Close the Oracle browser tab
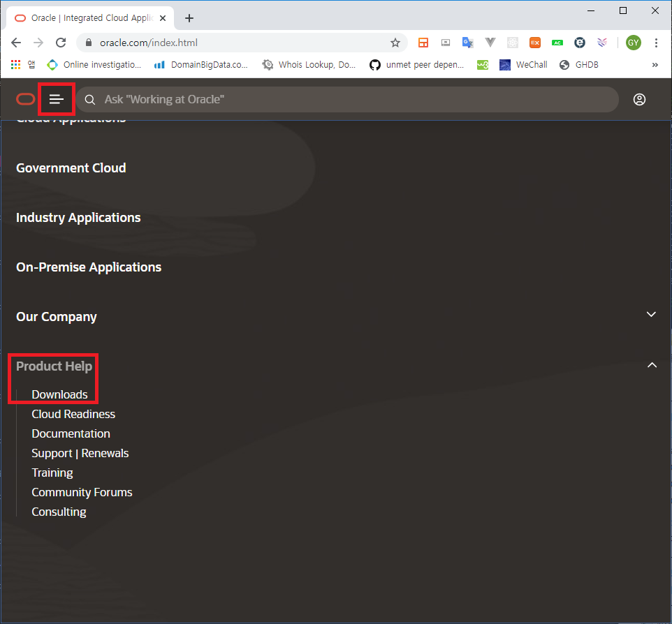This screenshot has height=624, width=672. [x=163, y=18]
